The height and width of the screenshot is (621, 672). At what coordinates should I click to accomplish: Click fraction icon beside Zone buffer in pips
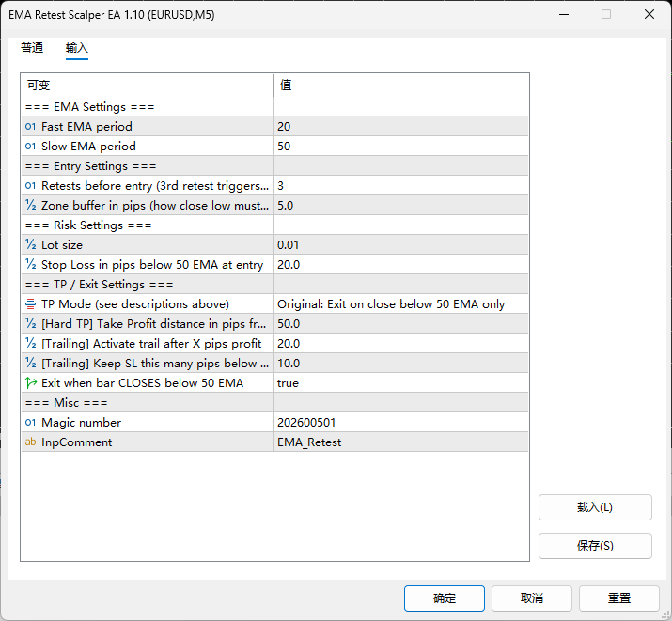[30, 205]
